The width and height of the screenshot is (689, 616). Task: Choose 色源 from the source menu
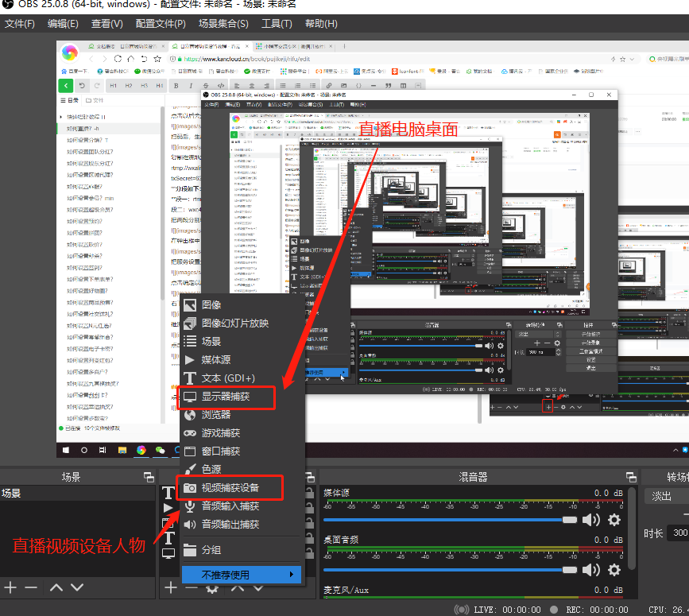(x=242, y=469)
